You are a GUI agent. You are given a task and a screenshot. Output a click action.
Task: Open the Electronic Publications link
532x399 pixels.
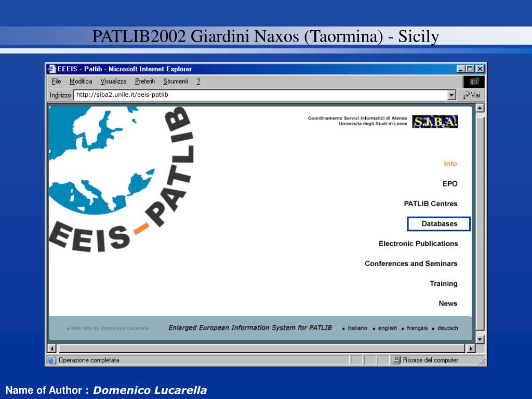418,244
